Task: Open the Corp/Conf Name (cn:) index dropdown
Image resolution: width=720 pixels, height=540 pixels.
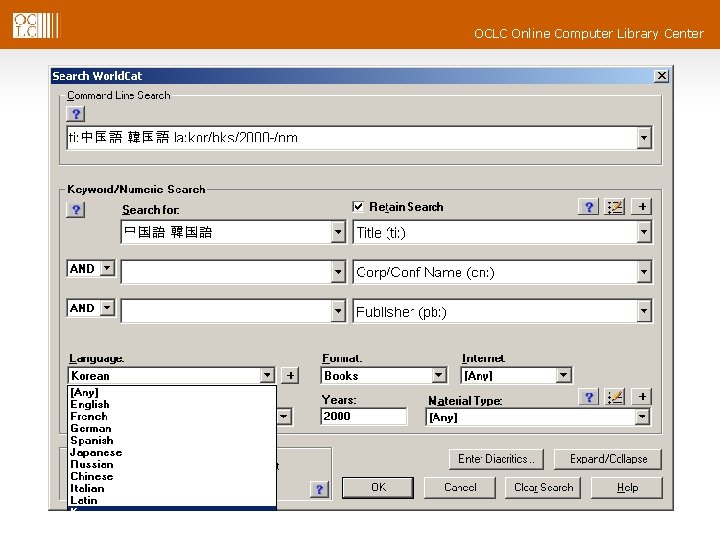Action: pyautogui.click(x=644, y=272)
